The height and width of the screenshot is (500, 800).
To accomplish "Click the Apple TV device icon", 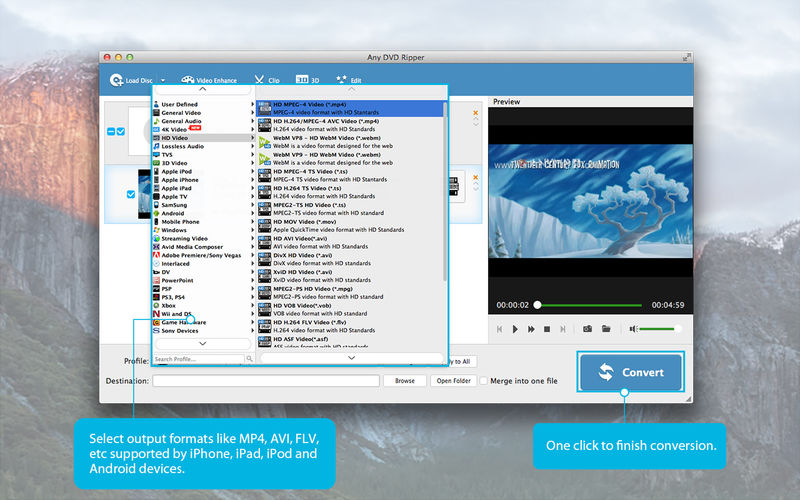I will (x=157, y=196).
